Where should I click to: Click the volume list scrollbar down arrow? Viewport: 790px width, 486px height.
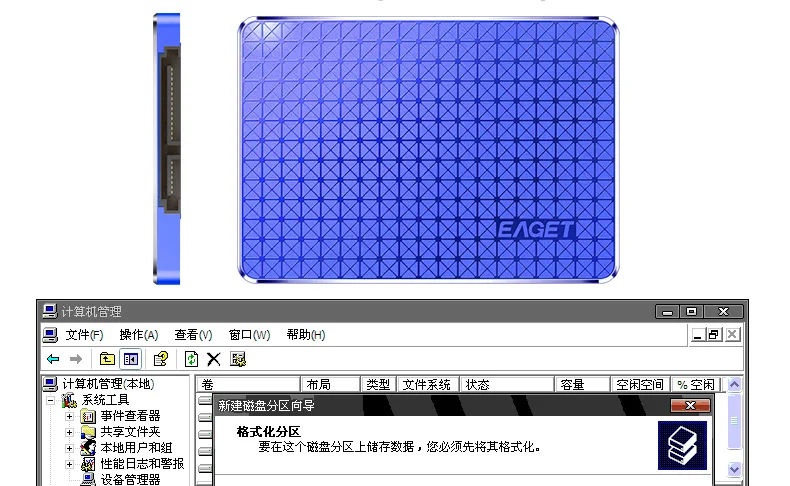coord(735,469)
